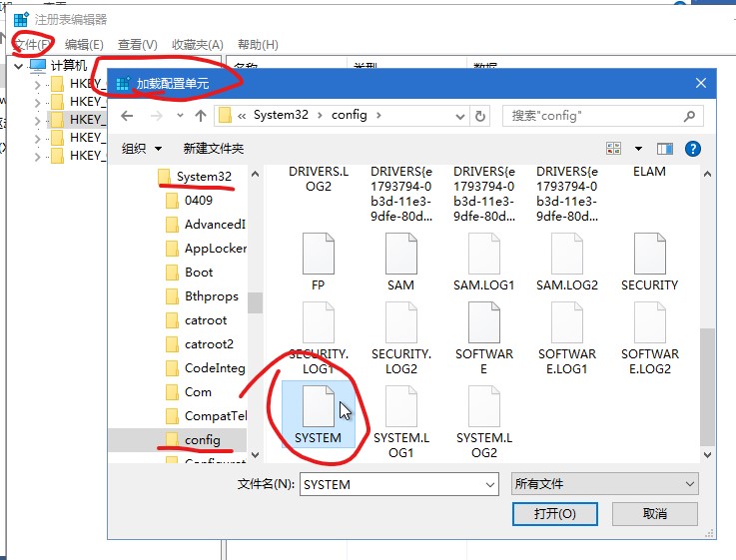
Task: Open the 查看(V) menu
Action: click(x=138, y=45)
